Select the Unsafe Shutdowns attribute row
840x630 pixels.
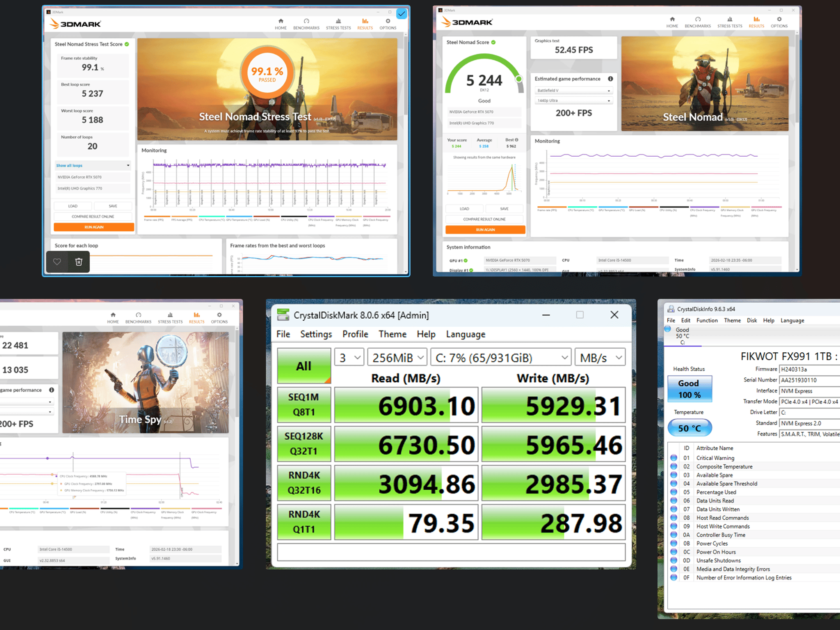pyautogui.click(x=754, y=560)
